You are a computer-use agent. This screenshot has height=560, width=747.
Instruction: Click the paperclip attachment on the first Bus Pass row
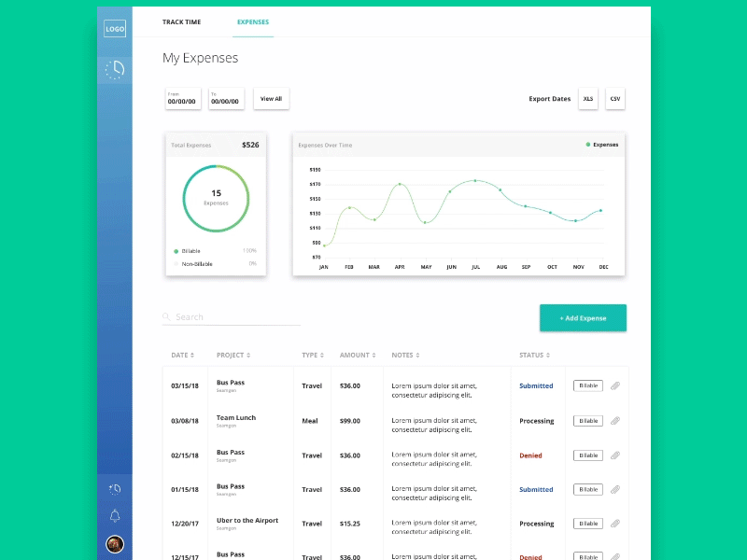pyautogui.click(x=616, y=385)
